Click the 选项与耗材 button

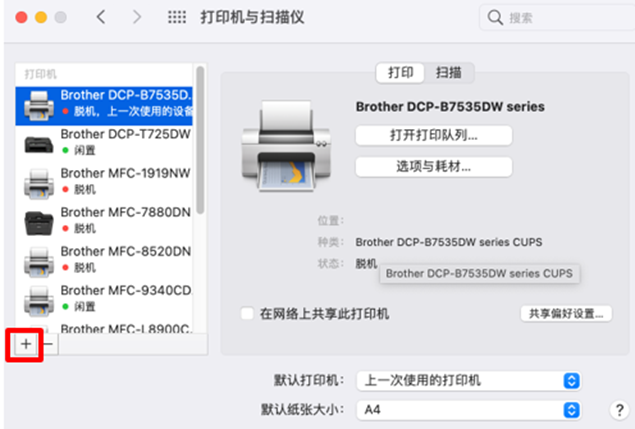pyautogui.click(x=434, y=166)
